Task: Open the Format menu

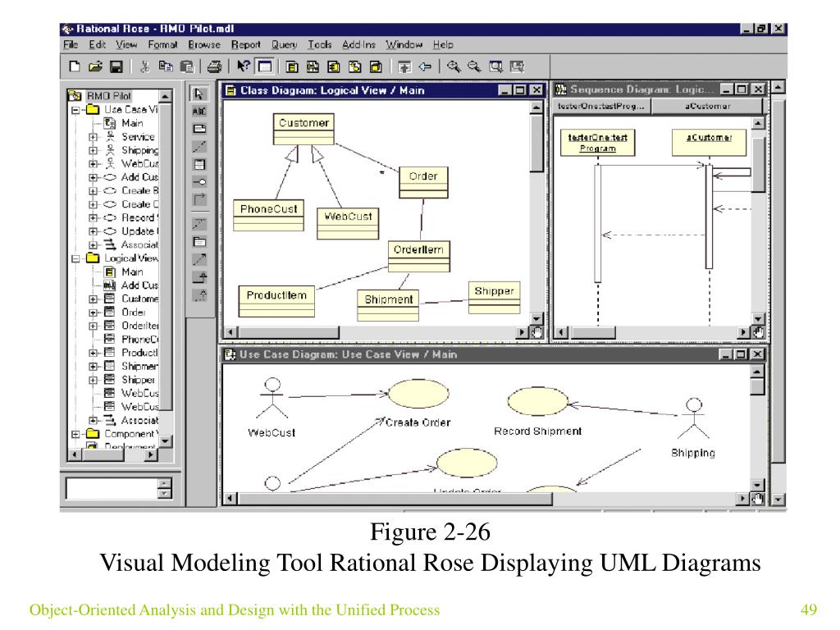Action: point(162,45)
